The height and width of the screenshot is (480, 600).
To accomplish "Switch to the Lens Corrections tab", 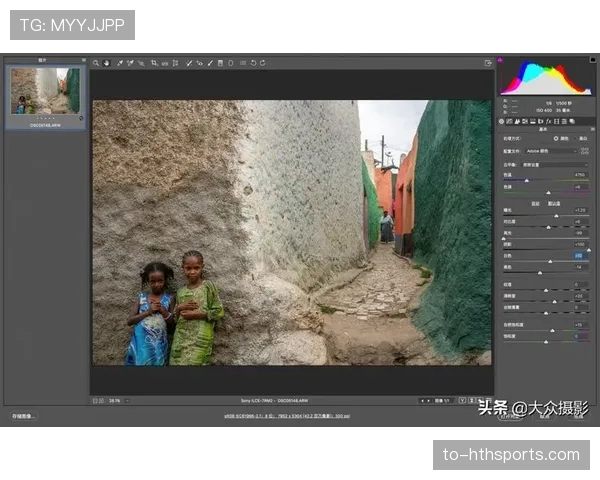I will tap(540, 121).
